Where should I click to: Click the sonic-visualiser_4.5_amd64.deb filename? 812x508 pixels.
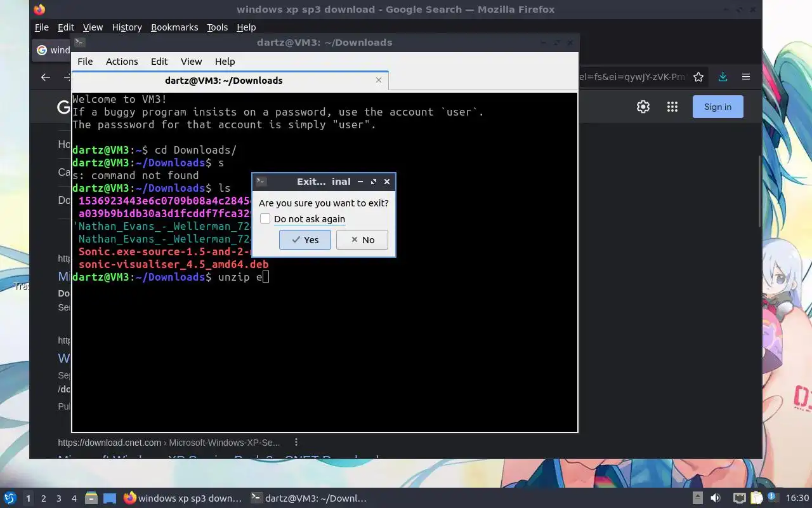pyautogui.click(x=174, y=264)
